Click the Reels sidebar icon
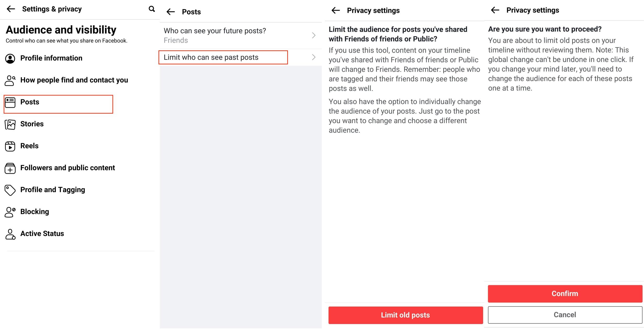 point(10,146)
